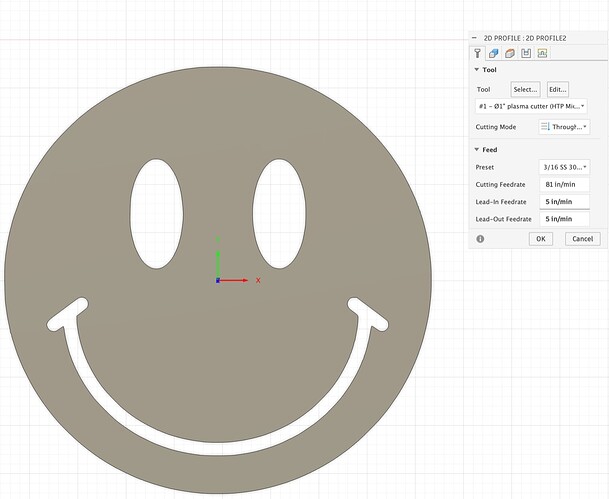
Task: Collapse the 2D Profile dialog with minus icon
Action: click(476, 36)
